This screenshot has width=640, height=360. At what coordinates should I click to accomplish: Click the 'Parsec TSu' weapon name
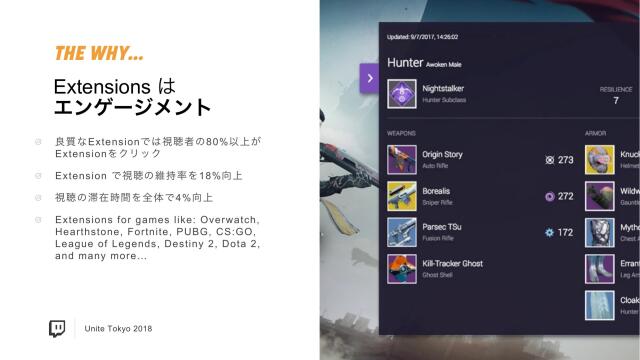pos(442,227)
